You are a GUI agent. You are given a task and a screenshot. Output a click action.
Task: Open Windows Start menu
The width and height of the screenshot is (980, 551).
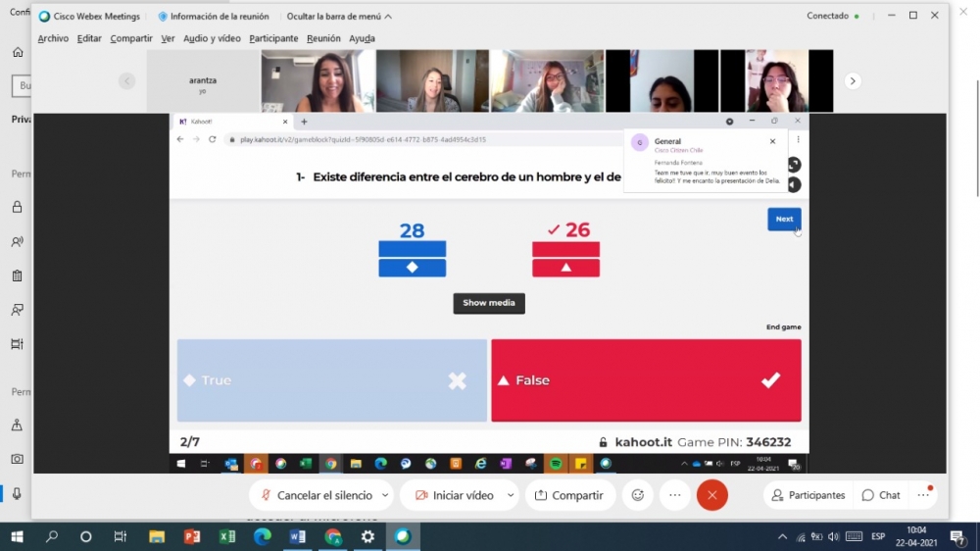click(17, 536)
